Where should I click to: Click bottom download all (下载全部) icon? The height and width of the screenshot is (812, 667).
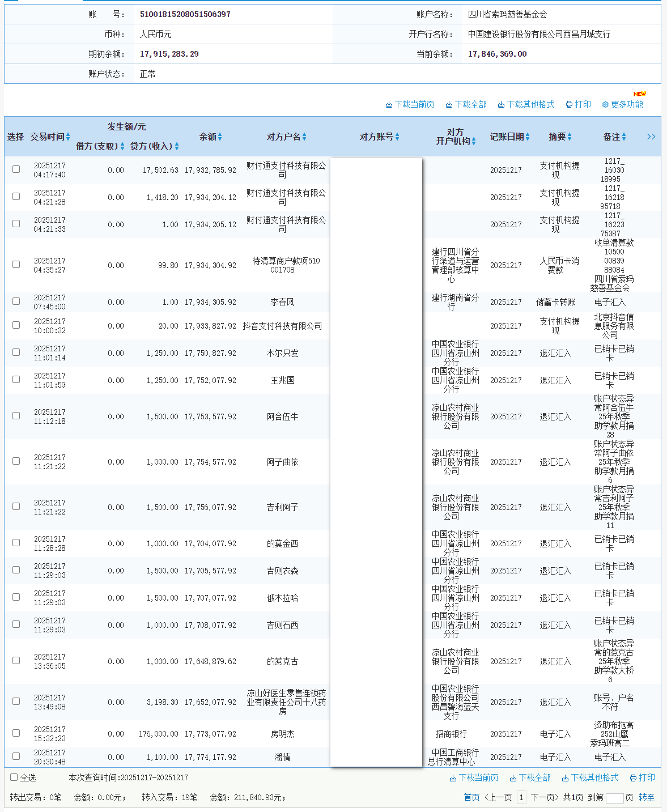point(513,778)
